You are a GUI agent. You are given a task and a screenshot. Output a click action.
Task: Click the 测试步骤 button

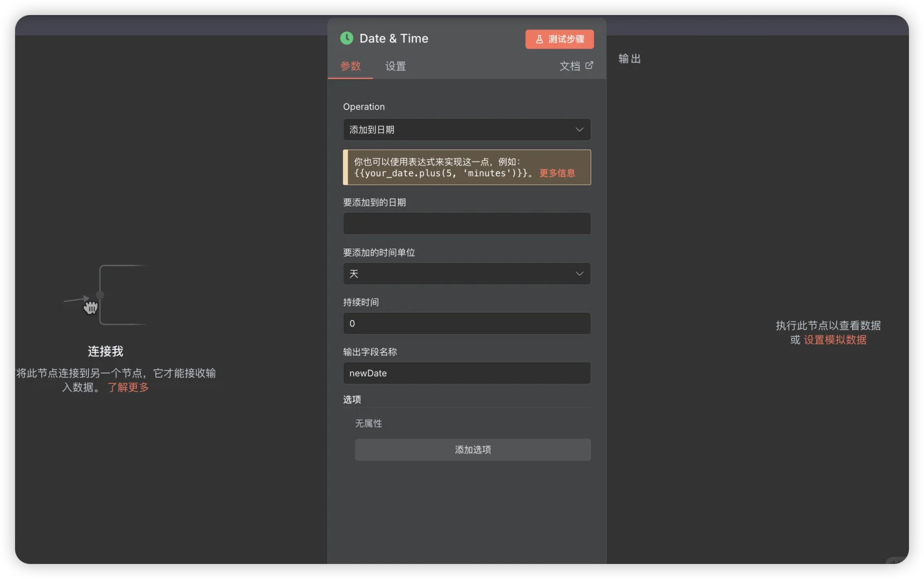click(x=559, y=39)
